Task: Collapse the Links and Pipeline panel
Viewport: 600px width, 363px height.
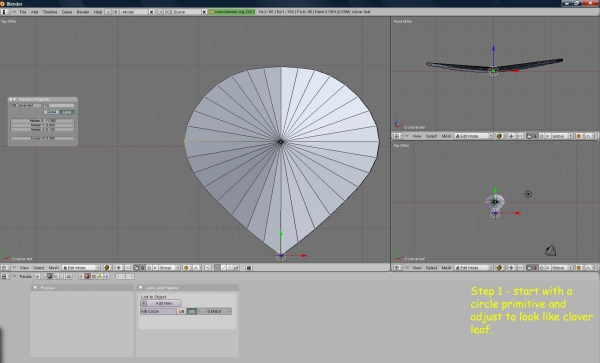Action: coord(141,288)
